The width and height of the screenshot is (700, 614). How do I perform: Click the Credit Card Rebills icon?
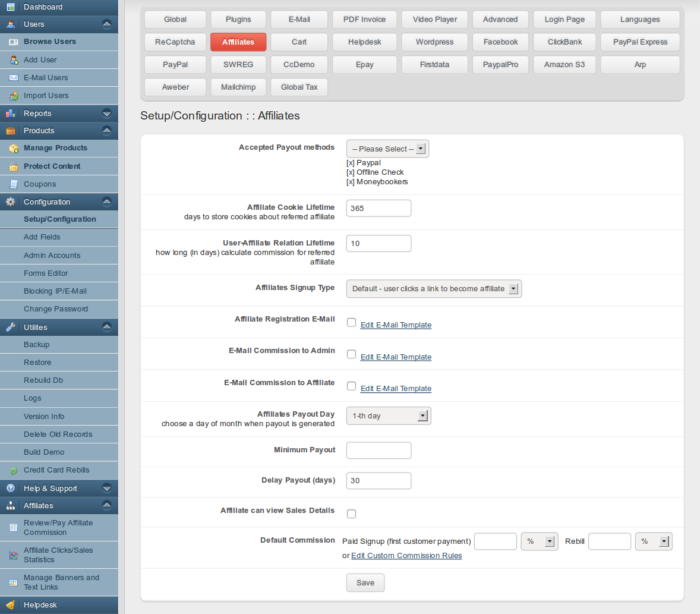click(14, 471)
